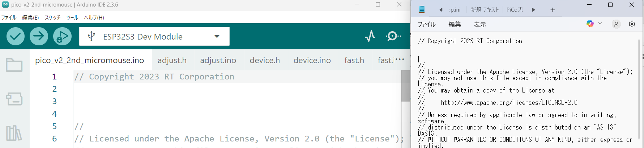
Task: Click the WITHOUT WARRANTIES line in Notepad
Action: tap(525, 140)
